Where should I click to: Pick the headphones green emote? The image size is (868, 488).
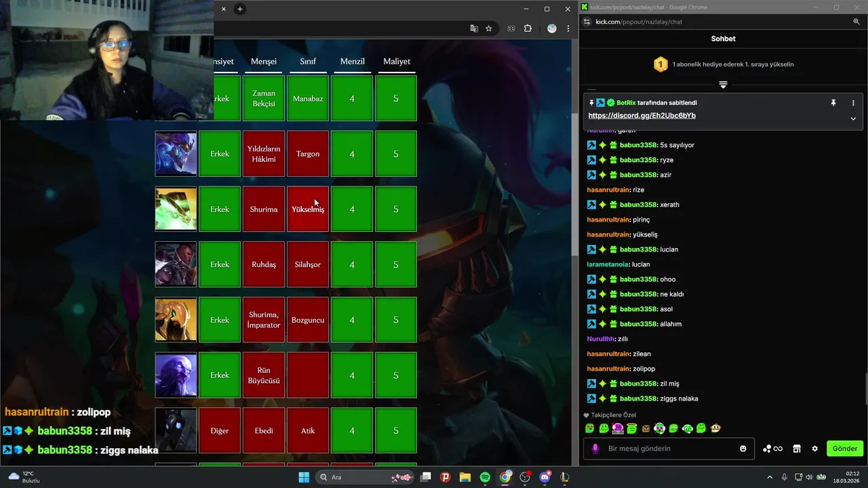pos(688,428)
